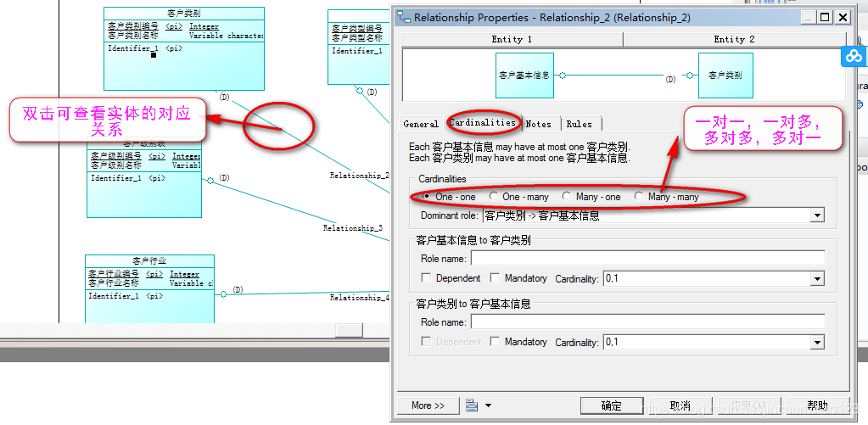Screen dimensions: 868x425
Task: Click the Entity 1 header button
Action: pyautogui.click(x=512, y=39)
